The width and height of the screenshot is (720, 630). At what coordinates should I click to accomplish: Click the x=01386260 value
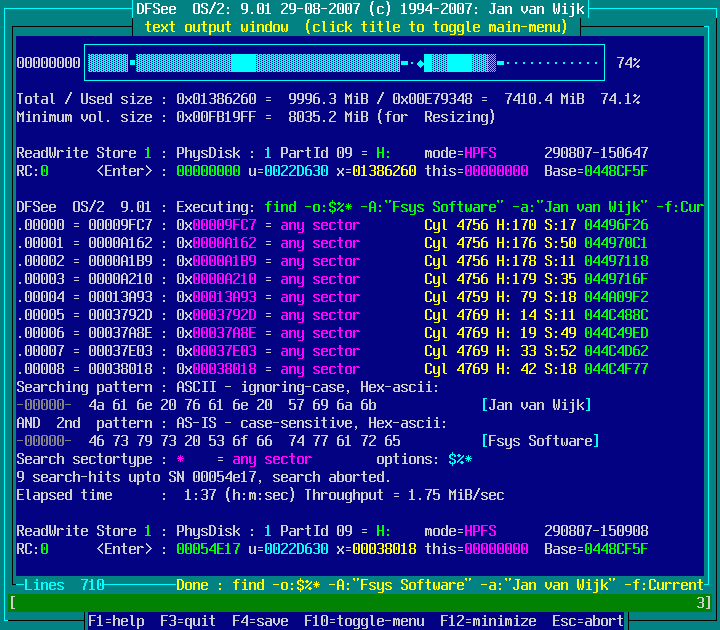click(x=376, y=171)
